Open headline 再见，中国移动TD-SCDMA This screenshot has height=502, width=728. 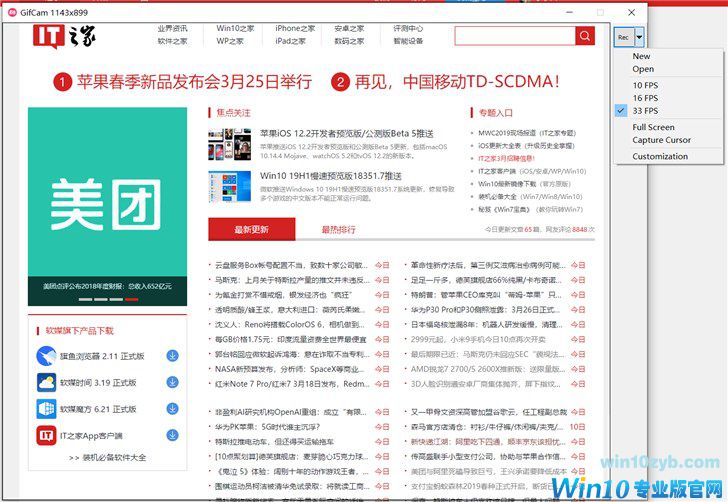pos(457,82)
